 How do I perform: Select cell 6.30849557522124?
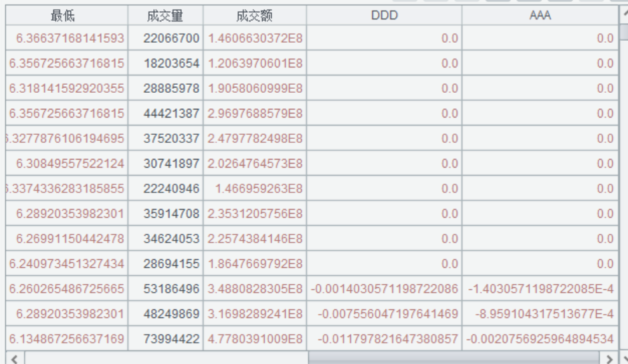click(66, 163)
